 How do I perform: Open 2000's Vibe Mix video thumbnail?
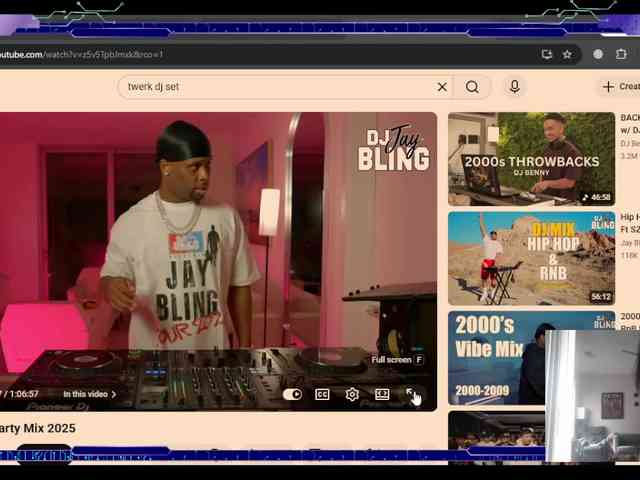495,357
